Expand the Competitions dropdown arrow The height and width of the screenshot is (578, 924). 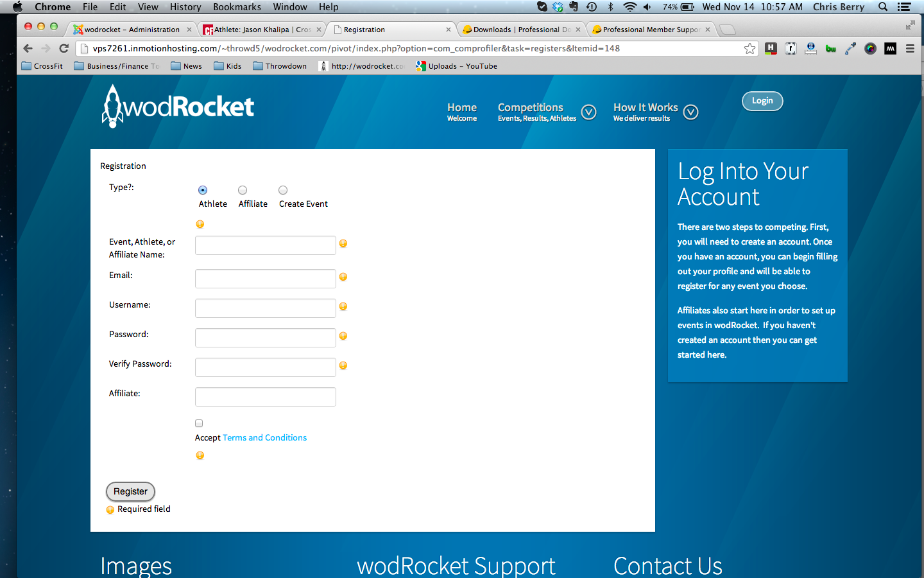click(x=588, y=112)
